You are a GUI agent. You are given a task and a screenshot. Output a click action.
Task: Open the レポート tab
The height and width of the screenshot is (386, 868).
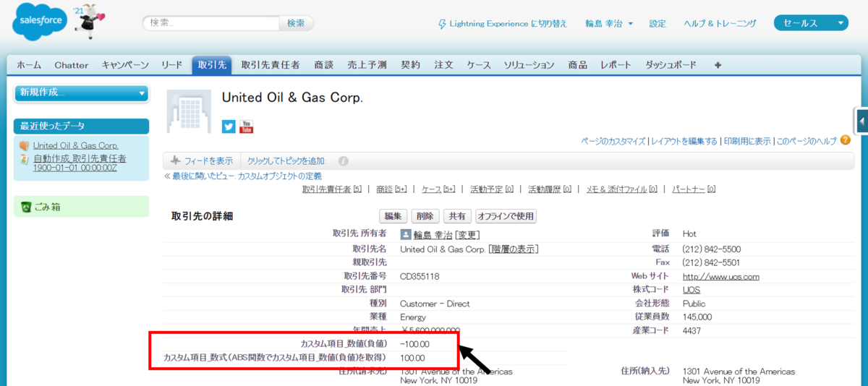click(616, 65)
